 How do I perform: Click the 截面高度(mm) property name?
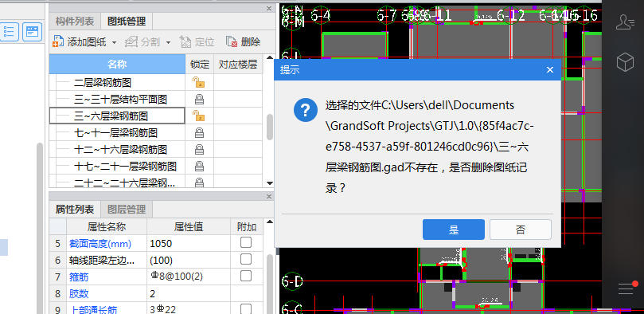[100, 244]
